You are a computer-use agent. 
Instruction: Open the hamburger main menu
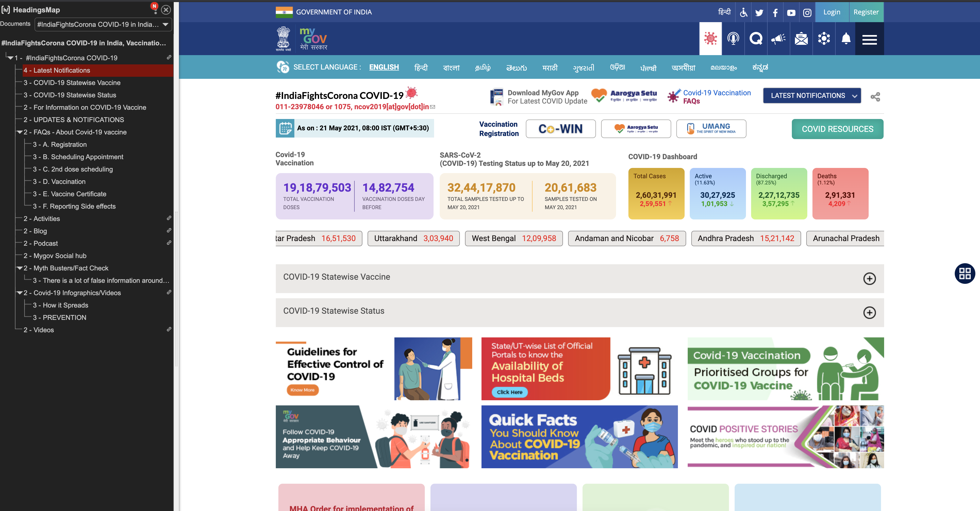[x=870, y=39]
